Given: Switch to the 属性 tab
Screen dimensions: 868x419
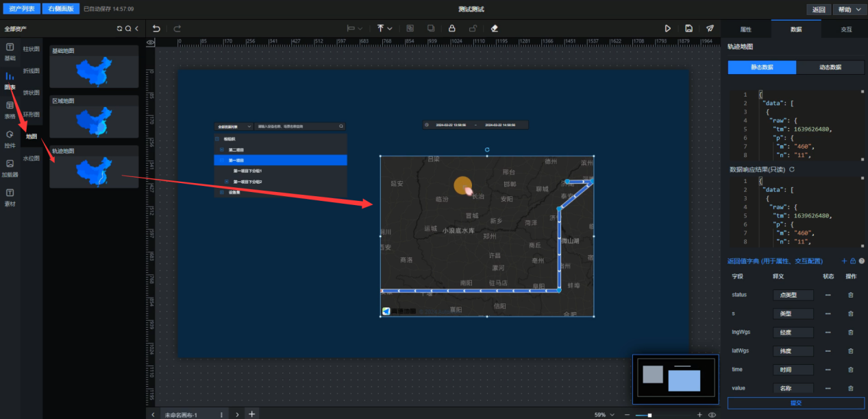Looking at the screenshot, I should 745,29.
